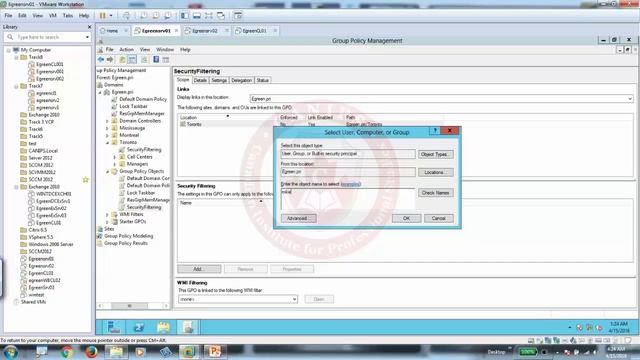
Task: Open the dropdown arrow beside the pause button
Action: [x=111, y=16]
